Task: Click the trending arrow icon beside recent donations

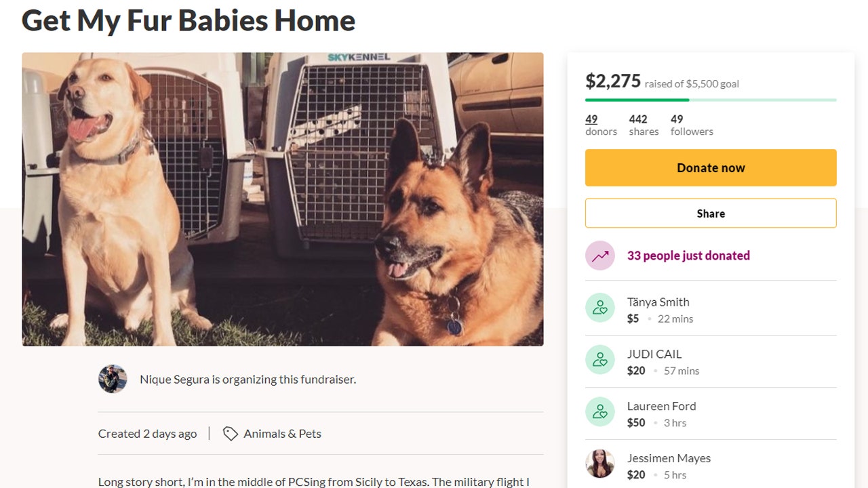Action: coord(600,256)
